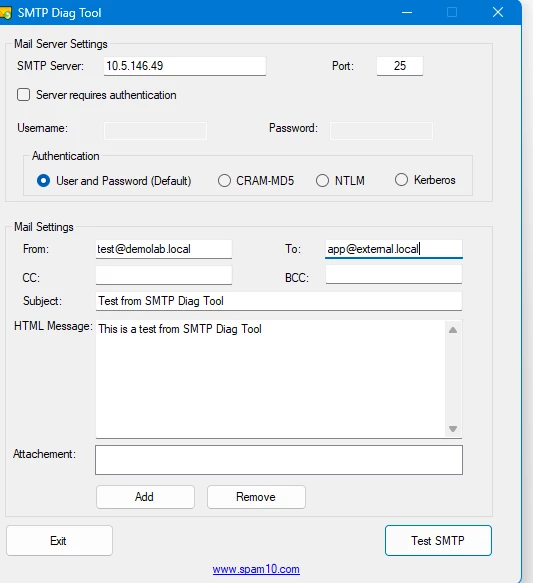This screenshot has height=583, width=533.
Task: Focus the From email address field
Action: (x=164, y=249)
